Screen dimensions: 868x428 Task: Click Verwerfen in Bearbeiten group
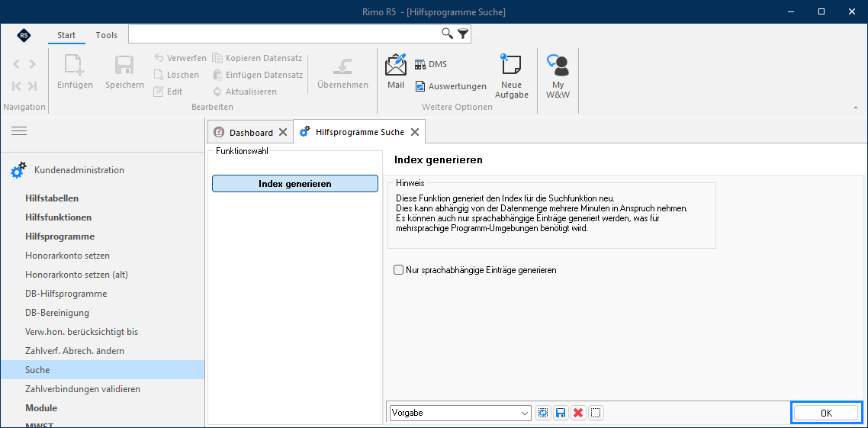click(180, 58)
